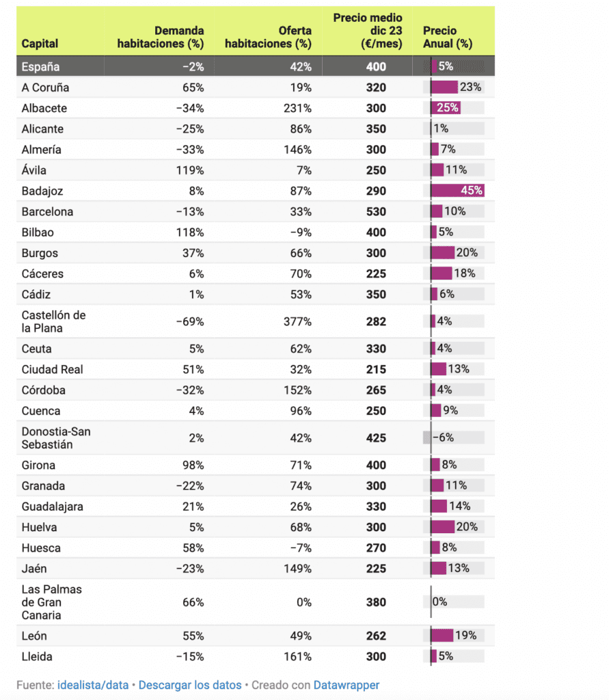The width and height of the screenshot is (609, 700).
Task: Select Las Palmas de Gran Canaria label
Action: (x=51, y=602)
